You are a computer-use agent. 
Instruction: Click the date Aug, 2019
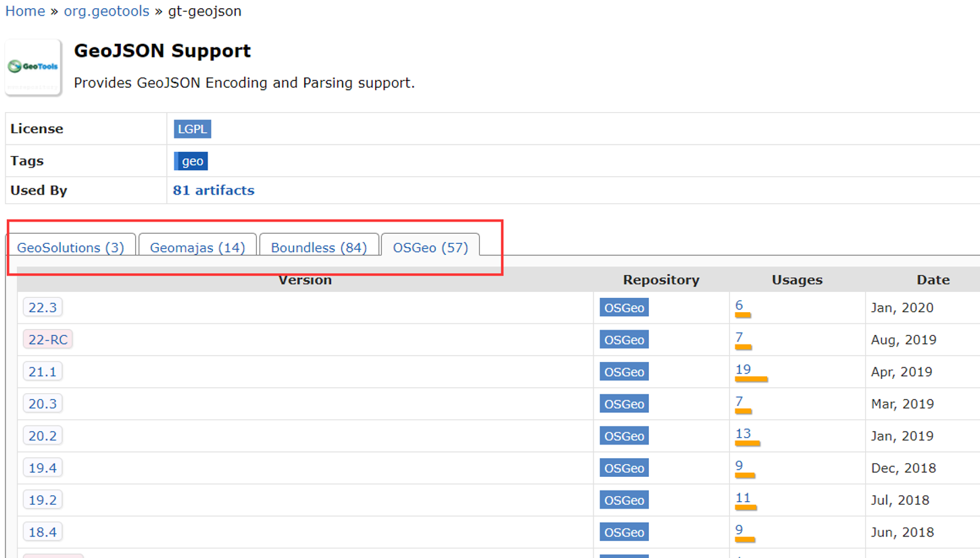904,339
